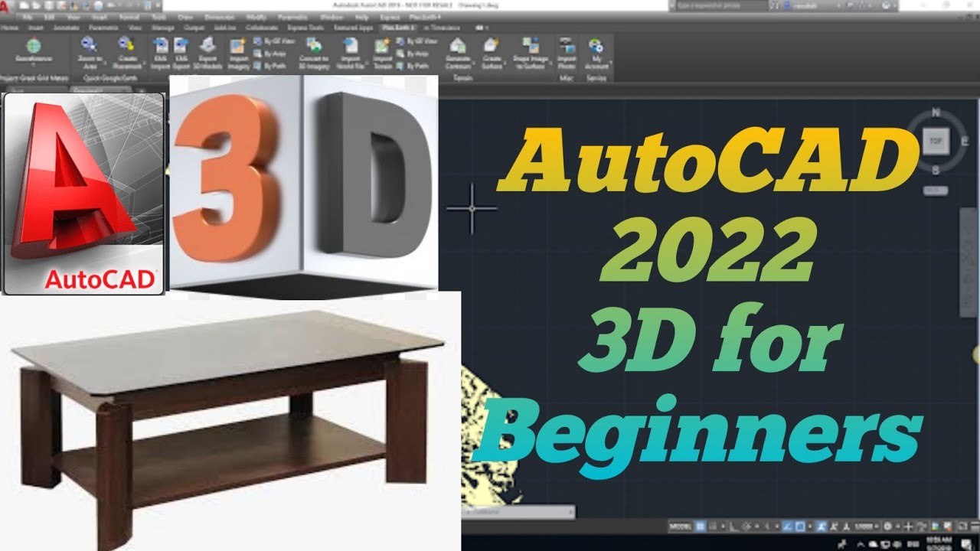This screenshot has height=551, width=980.
Task: Choose terrain By Area option
Action: click(x=413, y=54)
